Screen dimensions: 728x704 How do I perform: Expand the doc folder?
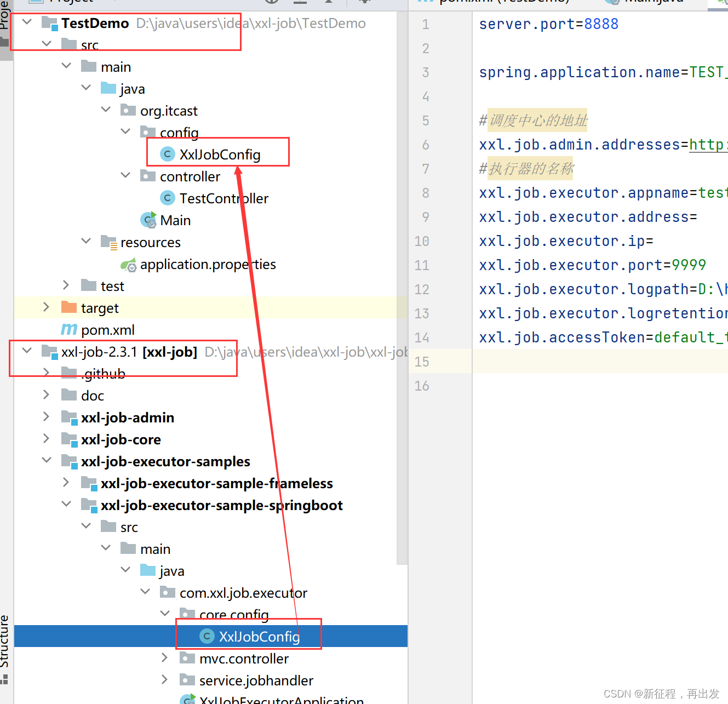(47, 394)
